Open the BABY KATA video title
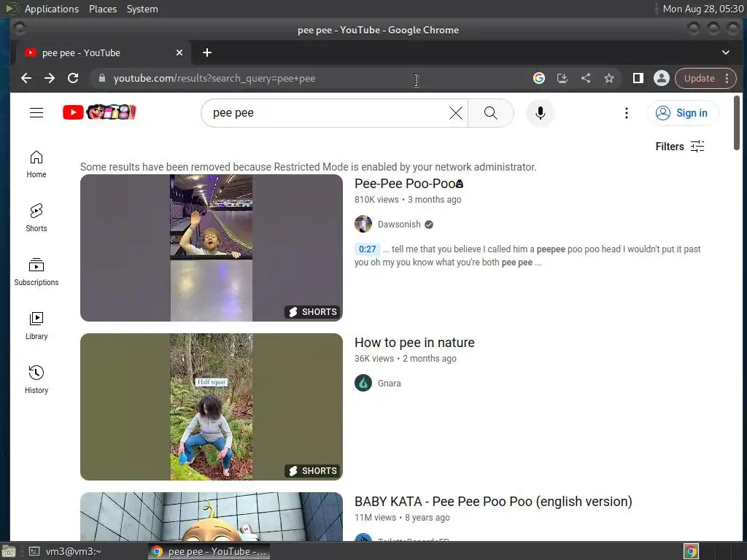The image size is (747, 560). point(493,502)
